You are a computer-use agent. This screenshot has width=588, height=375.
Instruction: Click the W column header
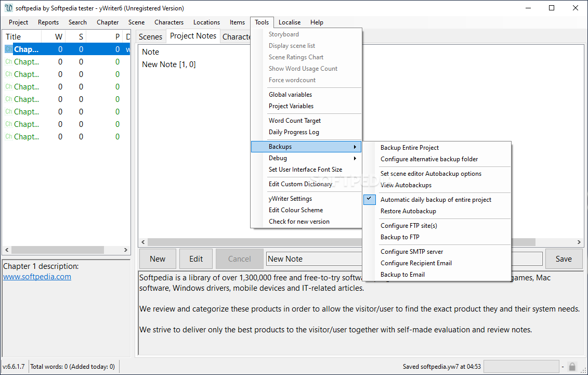click(53, 37)
